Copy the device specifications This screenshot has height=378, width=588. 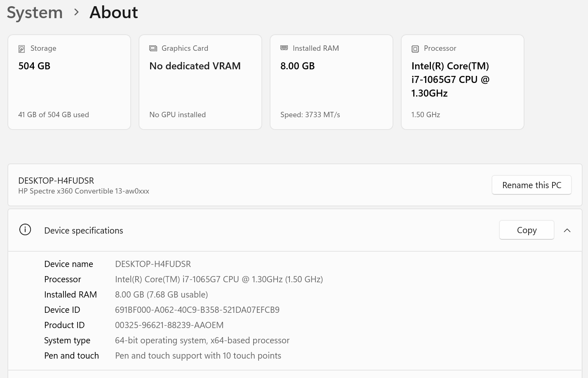point(526,230)
